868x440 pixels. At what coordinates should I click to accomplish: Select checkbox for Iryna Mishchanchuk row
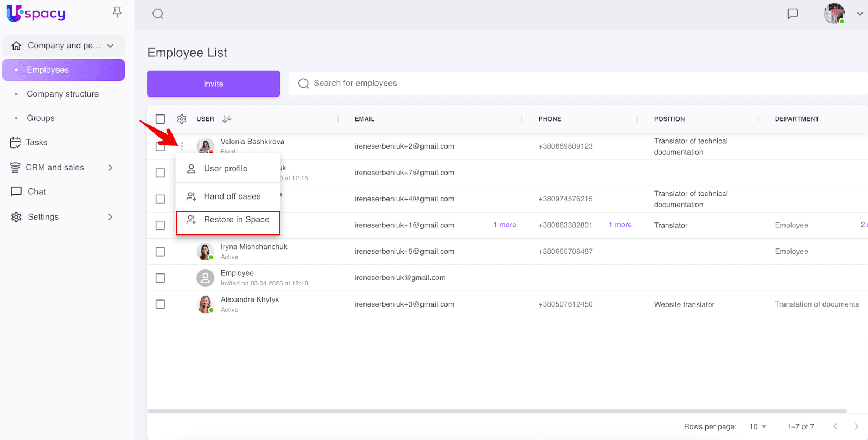pos(160,252)
